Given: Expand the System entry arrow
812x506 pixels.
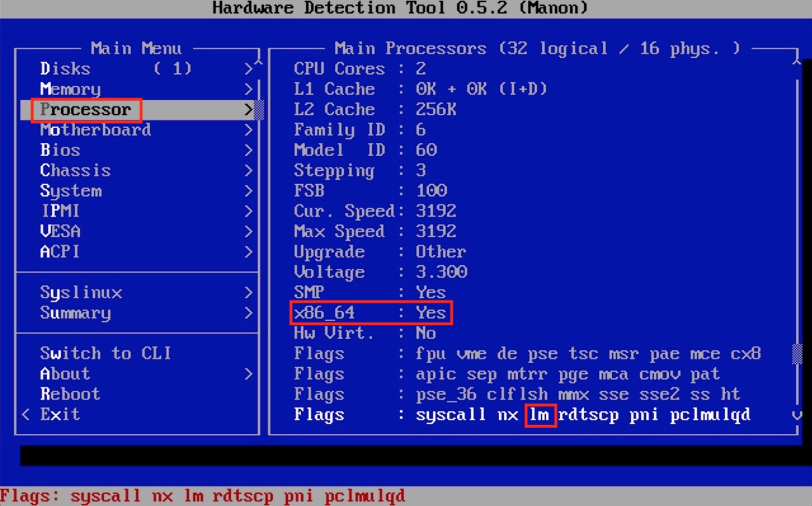Looking at the screenshot, I should click(x=249, y=191).
